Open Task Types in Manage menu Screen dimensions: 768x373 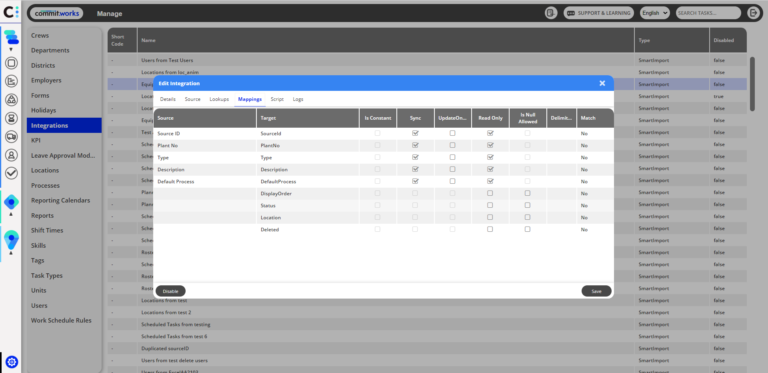[x=64, y=276]
